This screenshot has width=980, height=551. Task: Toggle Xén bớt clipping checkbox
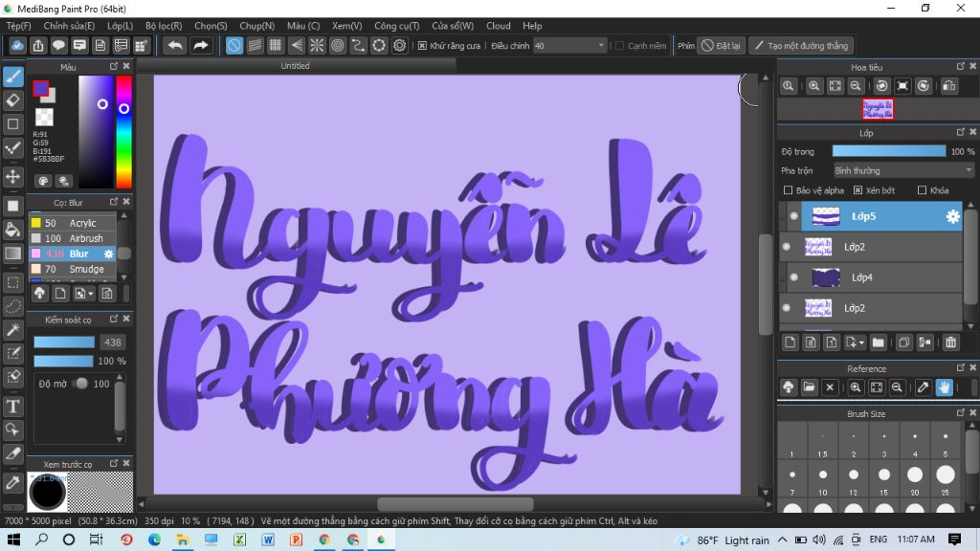point(857,190)
